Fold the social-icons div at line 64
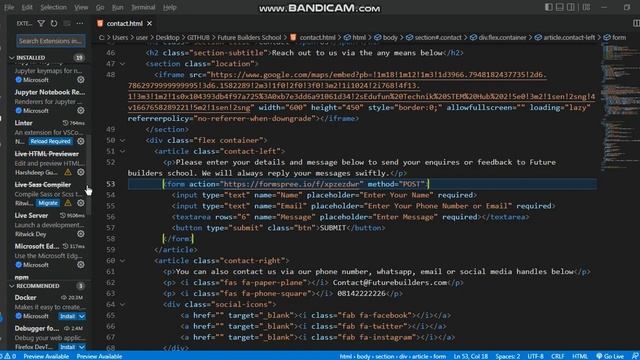This screenshot has width=640, height=360. [122, 304]
